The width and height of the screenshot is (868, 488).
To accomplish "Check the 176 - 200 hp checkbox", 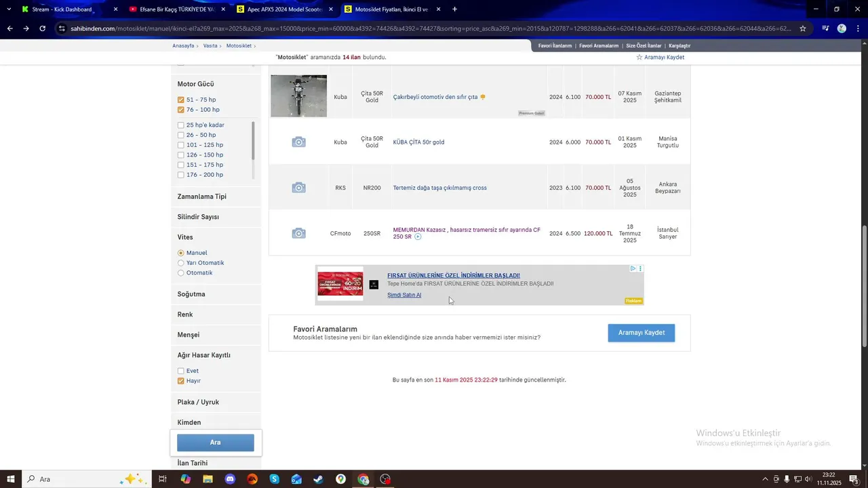I will click(x=181, y=175).
